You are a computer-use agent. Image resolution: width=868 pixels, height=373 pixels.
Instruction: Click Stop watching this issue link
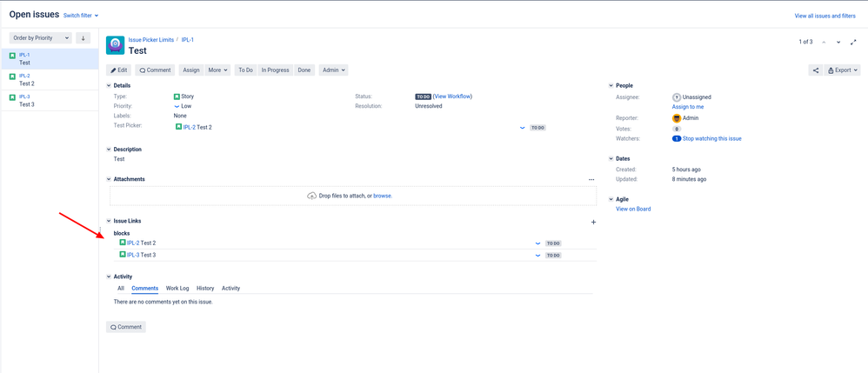(x=712, y=139)
